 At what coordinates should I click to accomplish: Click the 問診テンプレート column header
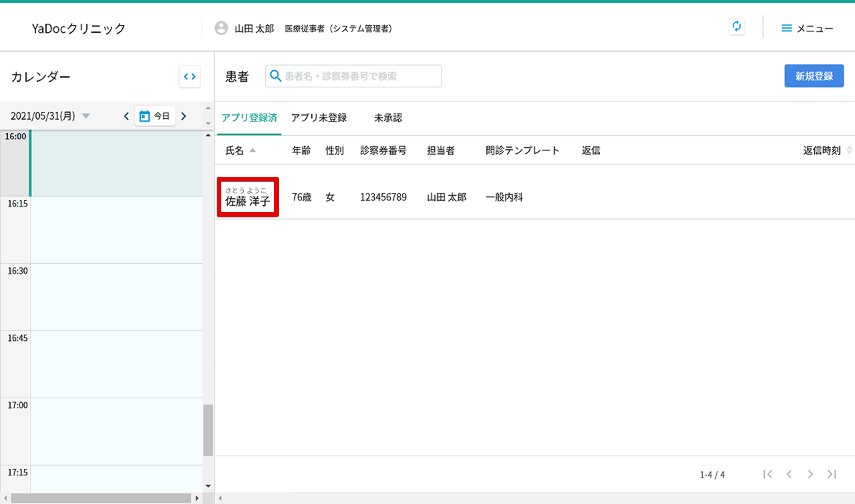pos(523,151)
